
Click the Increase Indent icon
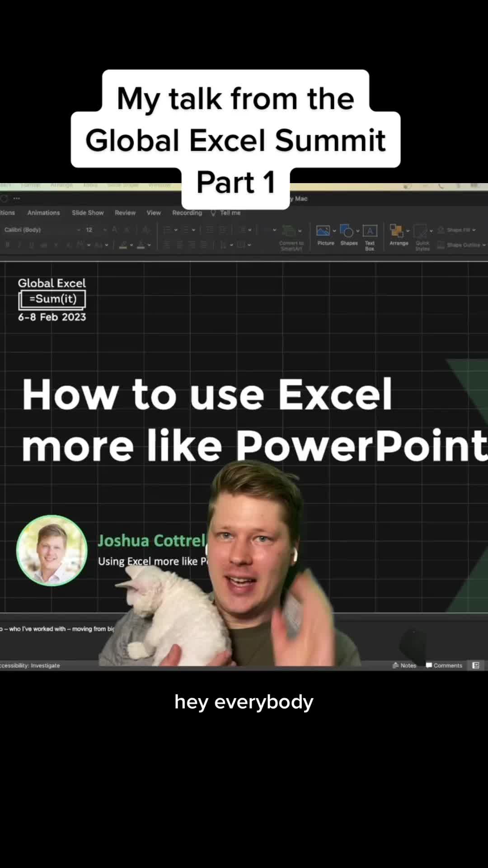(223, 230)
